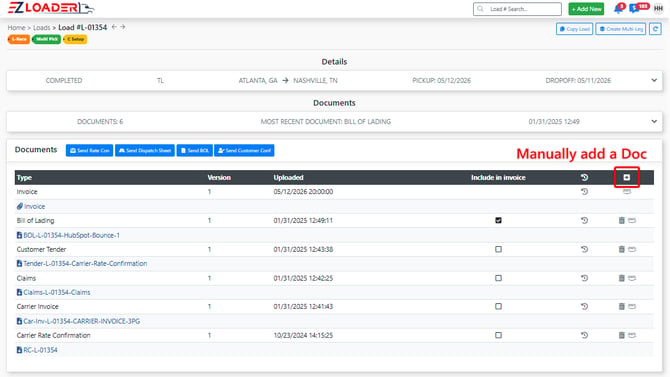Click envelope icon in Carrier Rate Confirmation row

[x=632, y=336]
